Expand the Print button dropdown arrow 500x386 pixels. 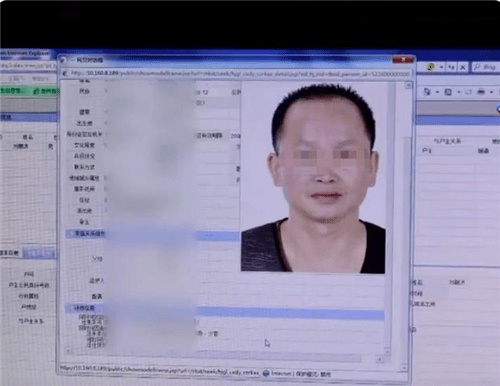492,92
